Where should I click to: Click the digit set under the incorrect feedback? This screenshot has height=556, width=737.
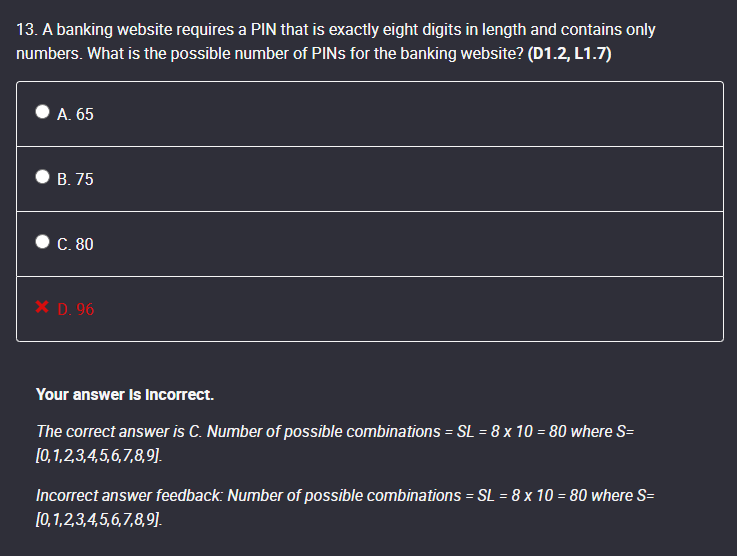97,520
